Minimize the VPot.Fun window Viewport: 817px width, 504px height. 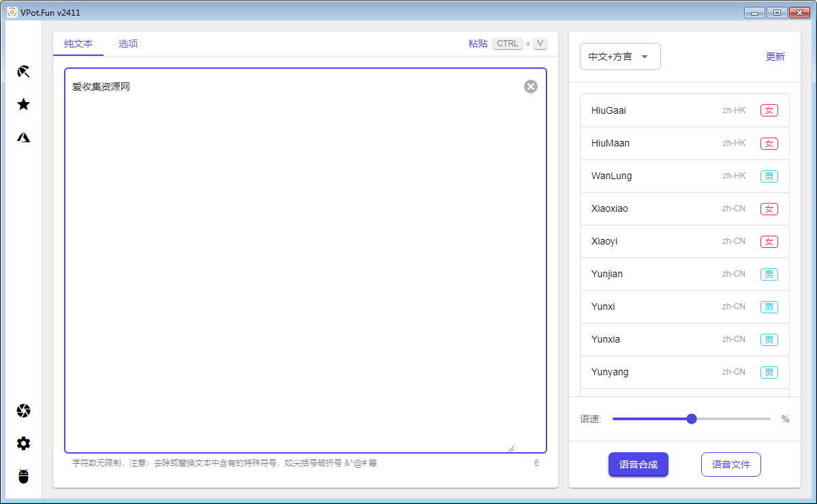click(754, 12)
